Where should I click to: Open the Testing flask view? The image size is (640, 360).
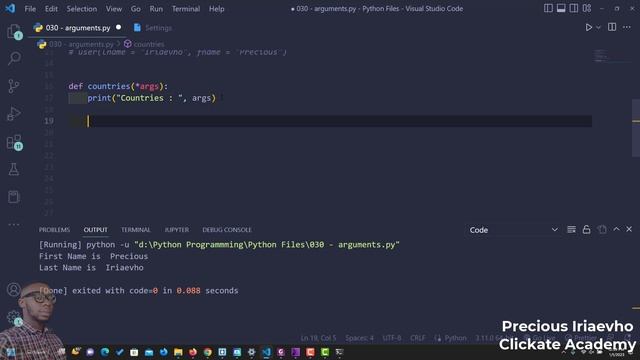point(13,169)
